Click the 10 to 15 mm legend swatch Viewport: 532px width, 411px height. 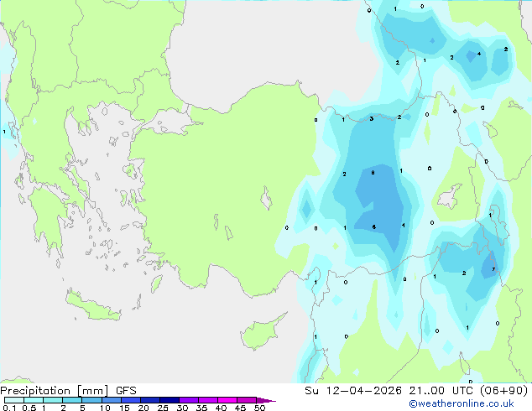point(111,400)
